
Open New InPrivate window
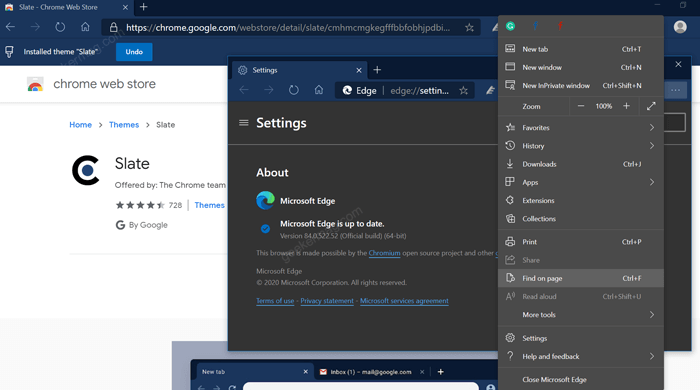580,86
